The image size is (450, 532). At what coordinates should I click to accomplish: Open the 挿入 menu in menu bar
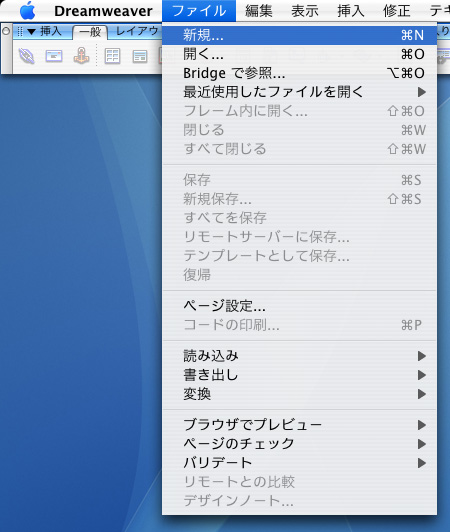tap(351, 11)
